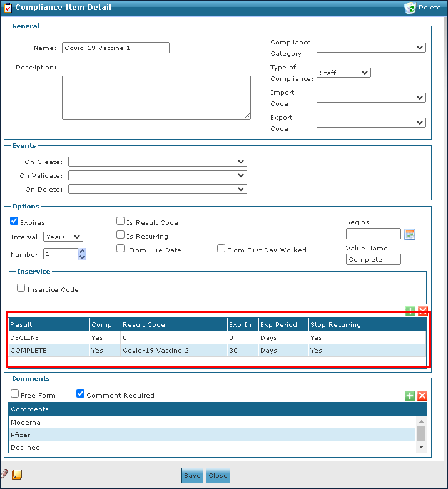Open the On Create event dropdown
448x489 pixels.
point(158,162)
